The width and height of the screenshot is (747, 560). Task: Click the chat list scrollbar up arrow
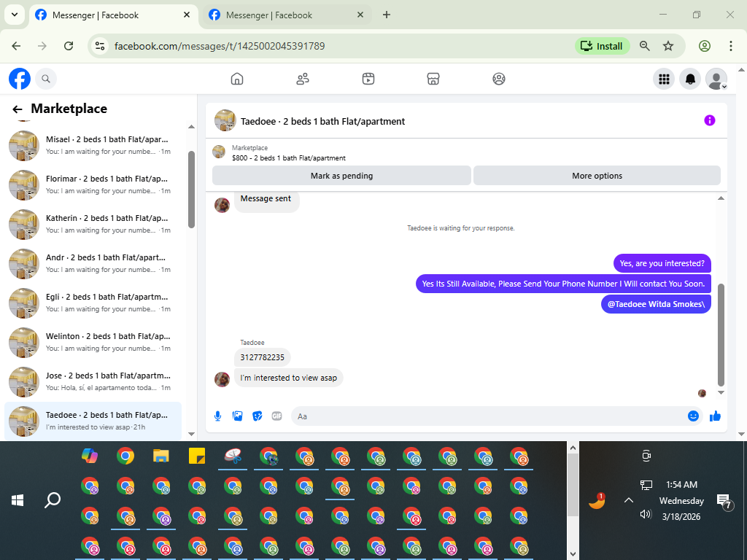[x=192, y=127]
